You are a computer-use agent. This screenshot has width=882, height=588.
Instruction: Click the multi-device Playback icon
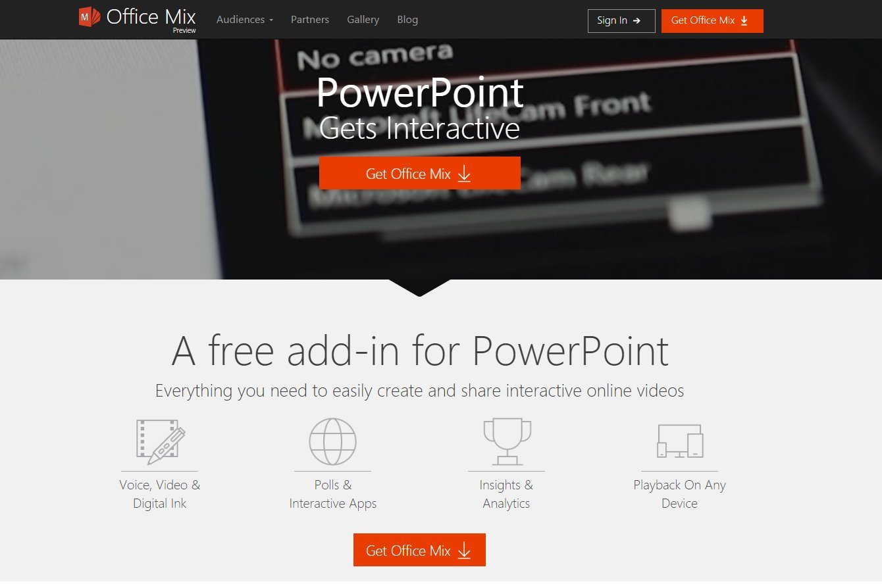coord(680,441)
